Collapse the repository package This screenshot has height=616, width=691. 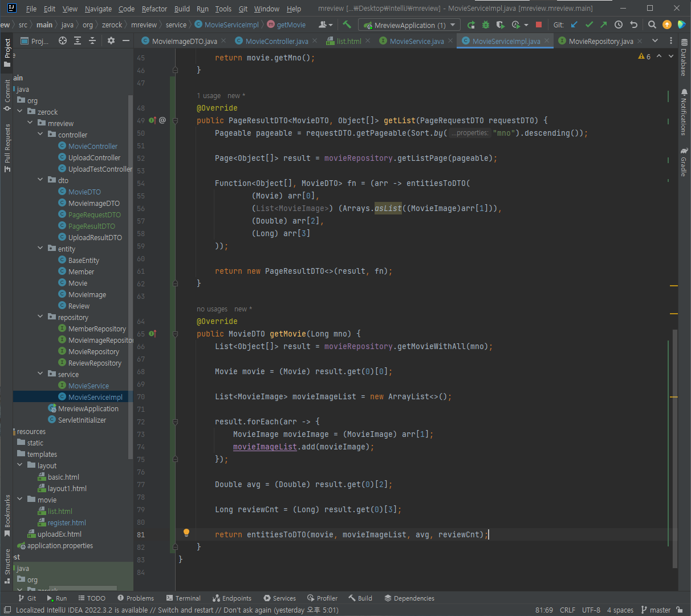(40, 317)
